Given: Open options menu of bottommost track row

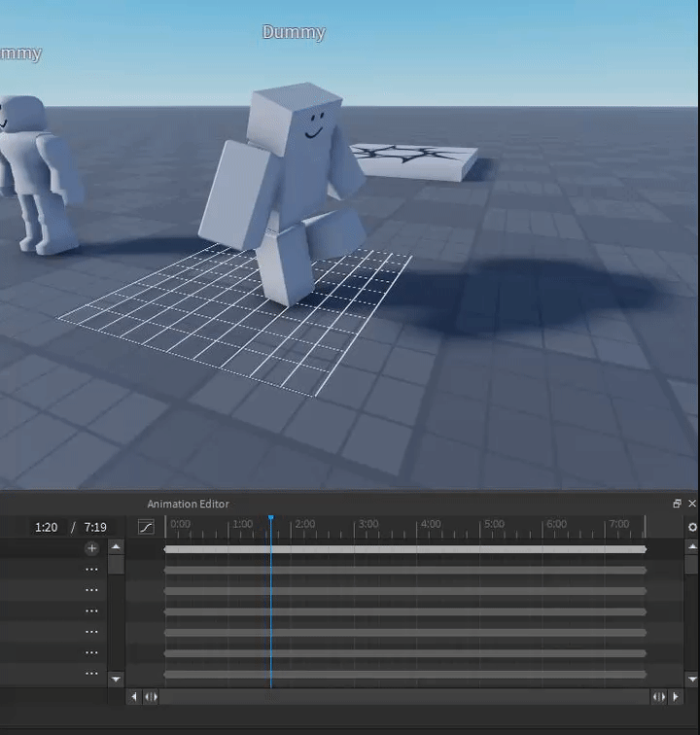Looking at the screenshot, I should pos(92,674).
